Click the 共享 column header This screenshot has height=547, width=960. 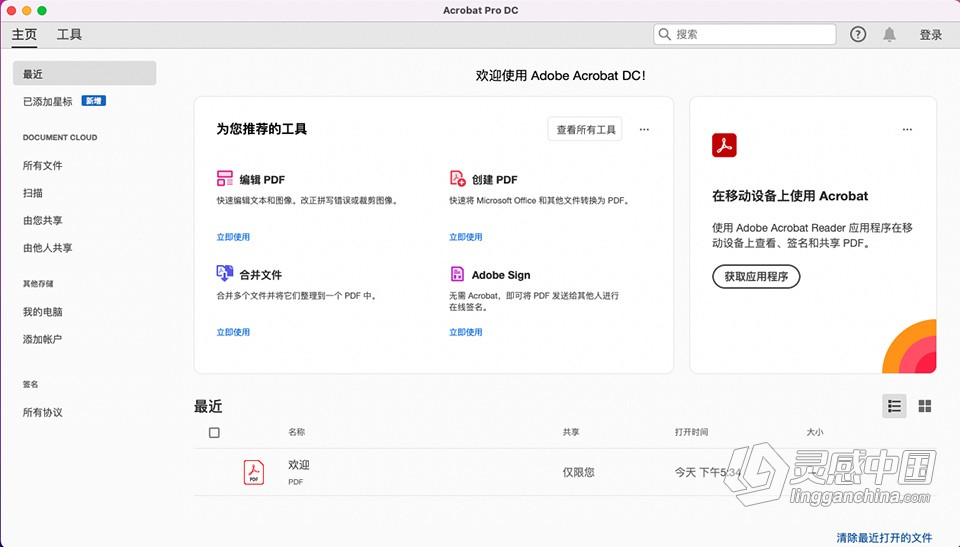tap(571, 432)
